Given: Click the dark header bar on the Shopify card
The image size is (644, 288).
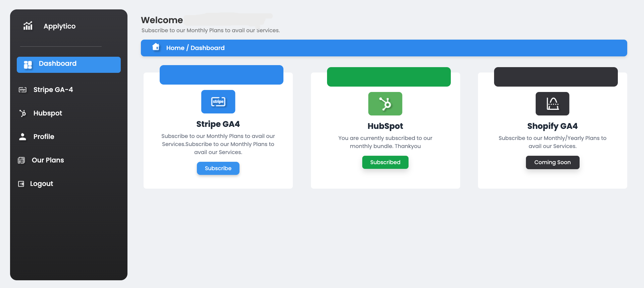Looking at the screenshot, I should 556,77.
